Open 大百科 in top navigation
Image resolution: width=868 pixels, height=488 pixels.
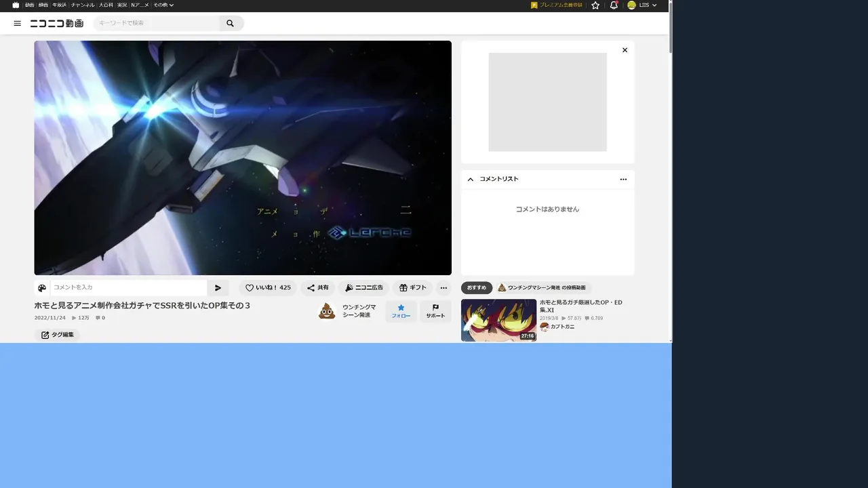[106, 5]
